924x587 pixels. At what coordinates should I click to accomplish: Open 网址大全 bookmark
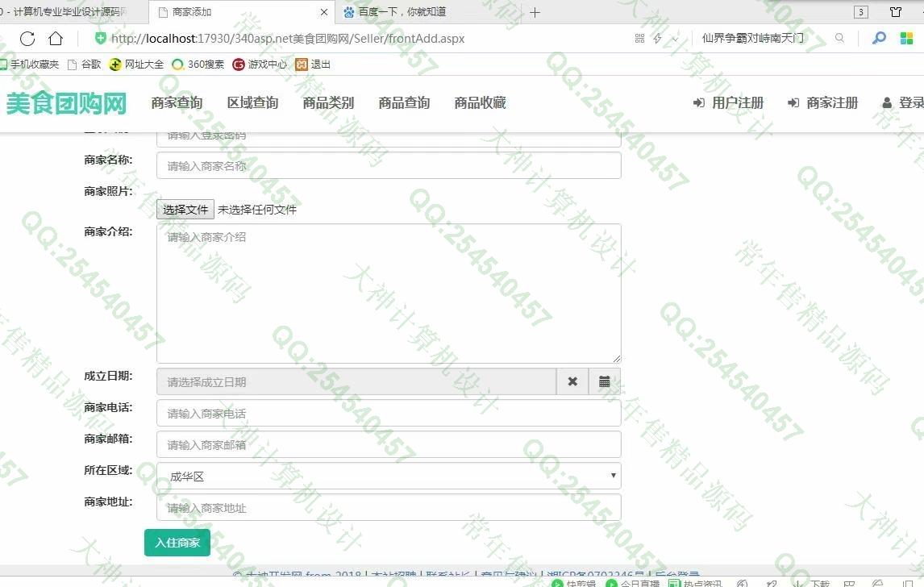coord(137,65)
